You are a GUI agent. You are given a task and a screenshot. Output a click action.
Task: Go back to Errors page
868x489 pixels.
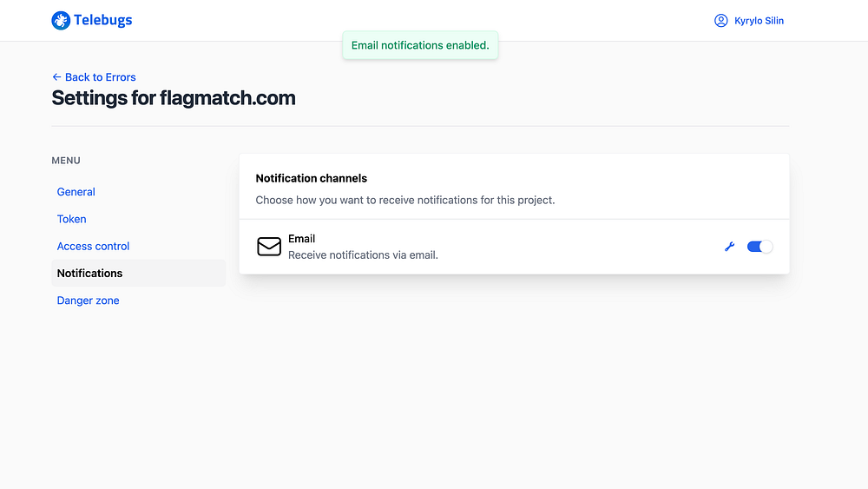[x=100, y=77]
